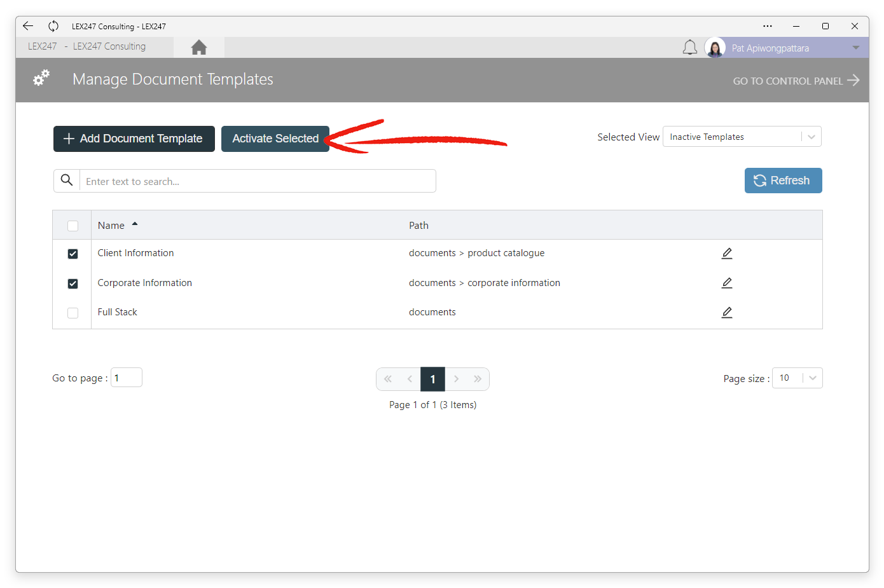The width and height of the screenshot is (884, 588).
Task: Edit the Corporate Information template
Action: (x=727, y=283)
